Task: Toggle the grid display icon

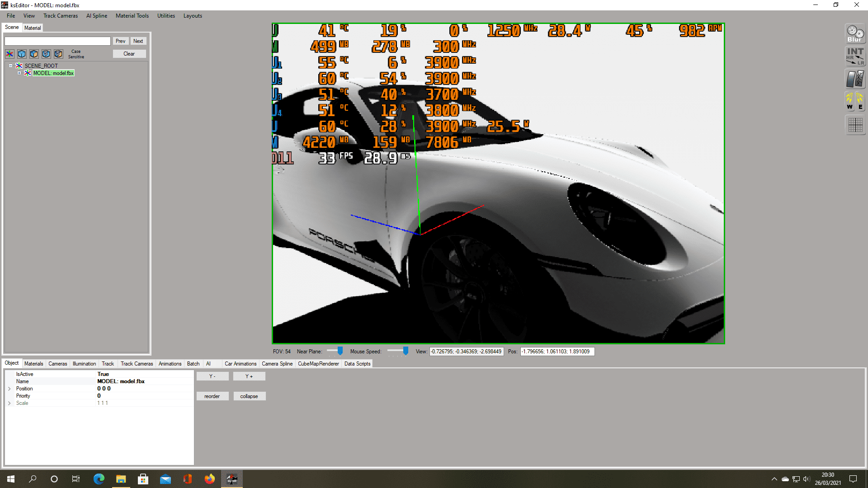Action: [x=855, y=125]
